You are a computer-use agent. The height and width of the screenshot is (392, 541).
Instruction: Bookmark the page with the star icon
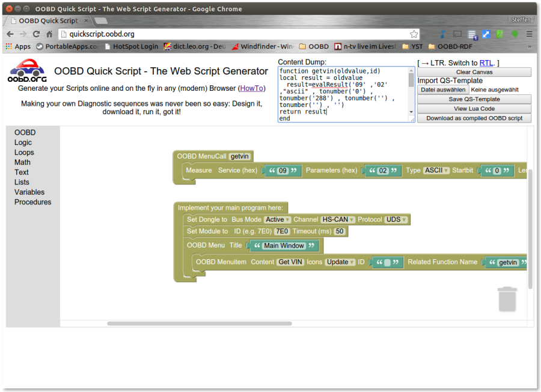[x=414, y=34]
